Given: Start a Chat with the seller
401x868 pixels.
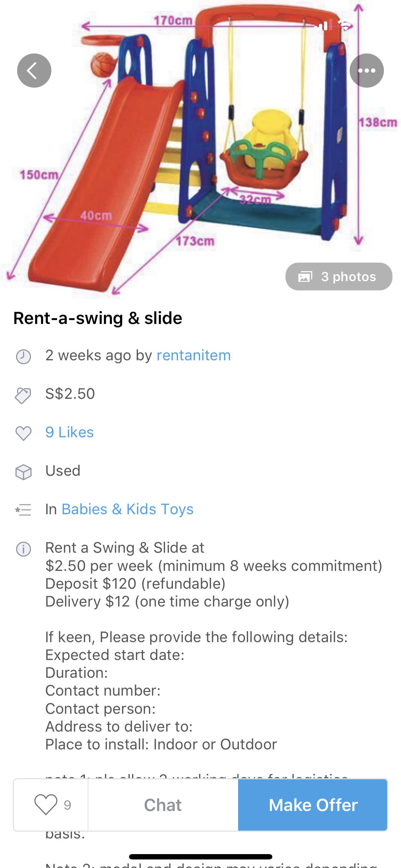Looking at the screenshot, I should (163, 805).
